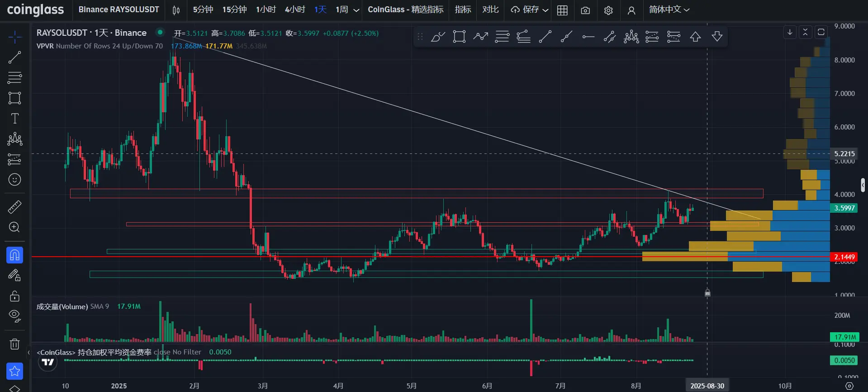The image size is (868, 392).
Task: Collapse the main chart pane
Action: tap(805, 32)
